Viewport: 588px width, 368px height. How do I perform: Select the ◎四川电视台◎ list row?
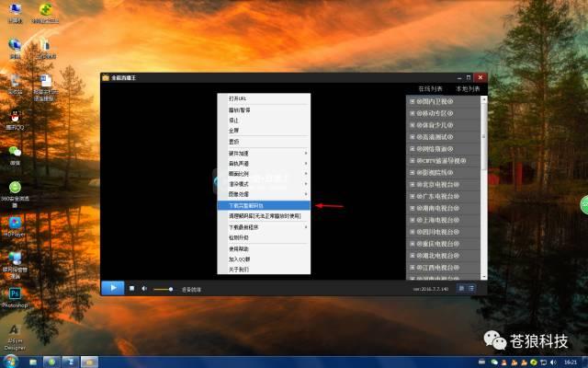point(443,232)
